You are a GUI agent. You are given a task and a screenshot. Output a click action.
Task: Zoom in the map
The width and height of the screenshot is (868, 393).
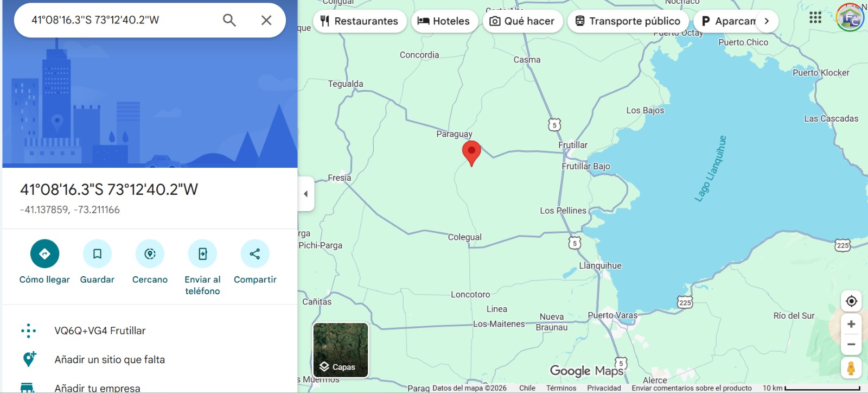click(x=851, y=324)
